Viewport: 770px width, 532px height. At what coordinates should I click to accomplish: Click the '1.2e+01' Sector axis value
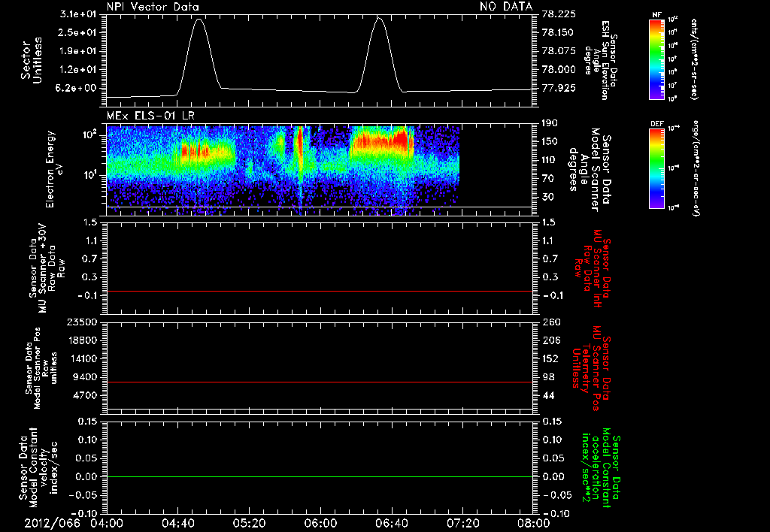(x=78, y=70)
